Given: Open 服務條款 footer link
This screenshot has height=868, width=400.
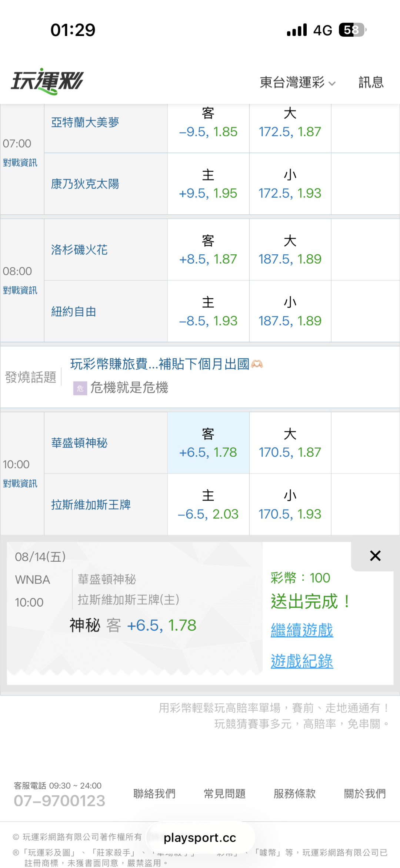Looking at the screenshot, I should click(x=294, y=793).
